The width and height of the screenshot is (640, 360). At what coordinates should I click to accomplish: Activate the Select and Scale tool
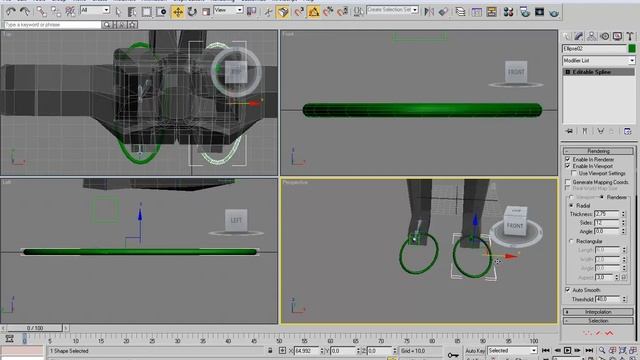pyautogui.click(x=206, y=11)
